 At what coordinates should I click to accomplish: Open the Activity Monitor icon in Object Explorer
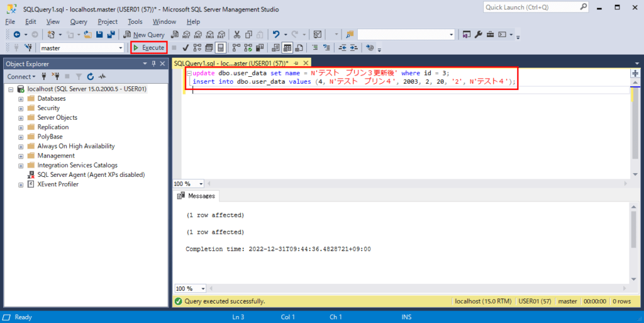point(101,76)
